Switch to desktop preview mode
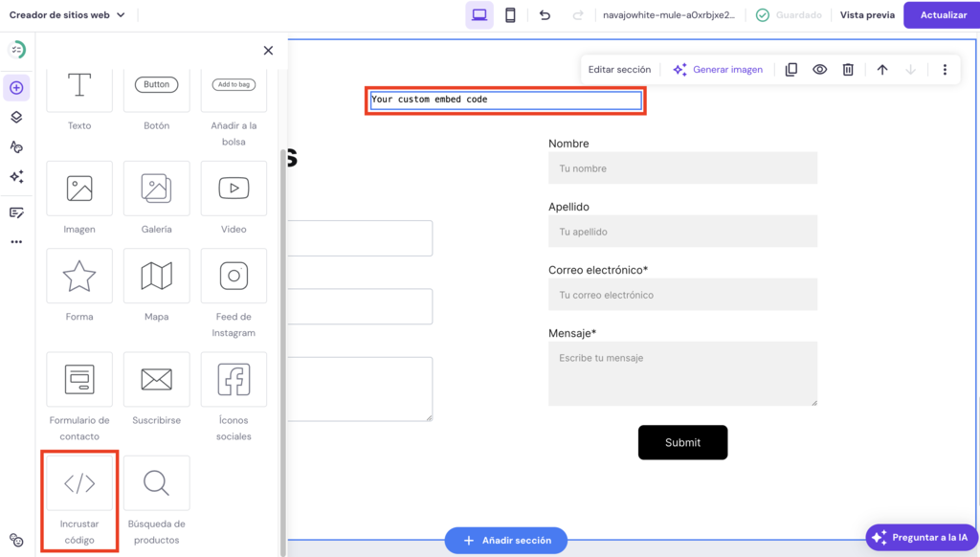980x557 pixels. point(479,14)
